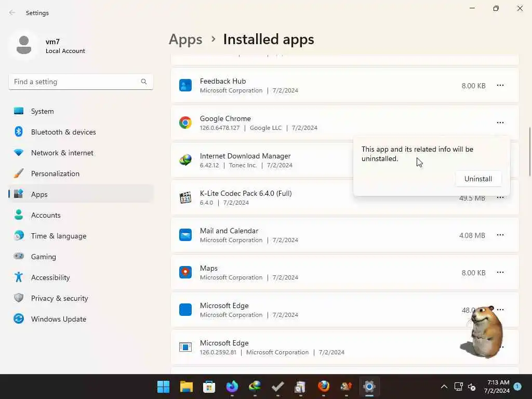Open the notification badge in tray

point(517,387)
